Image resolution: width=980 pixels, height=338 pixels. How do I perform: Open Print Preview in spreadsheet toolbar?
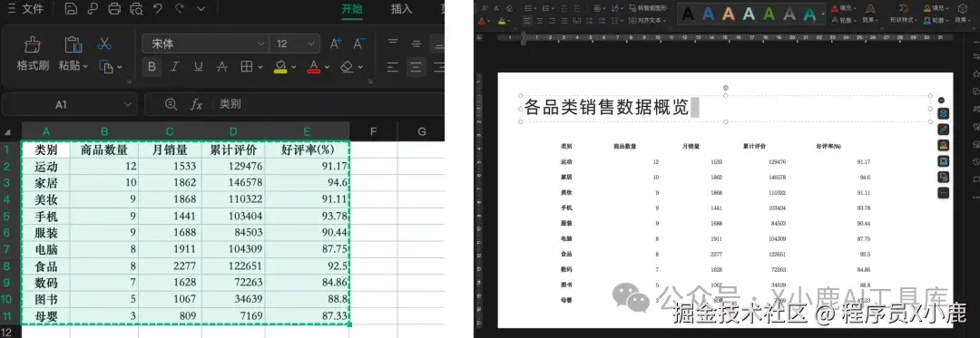pyautogui.click(x=135, y=9)
